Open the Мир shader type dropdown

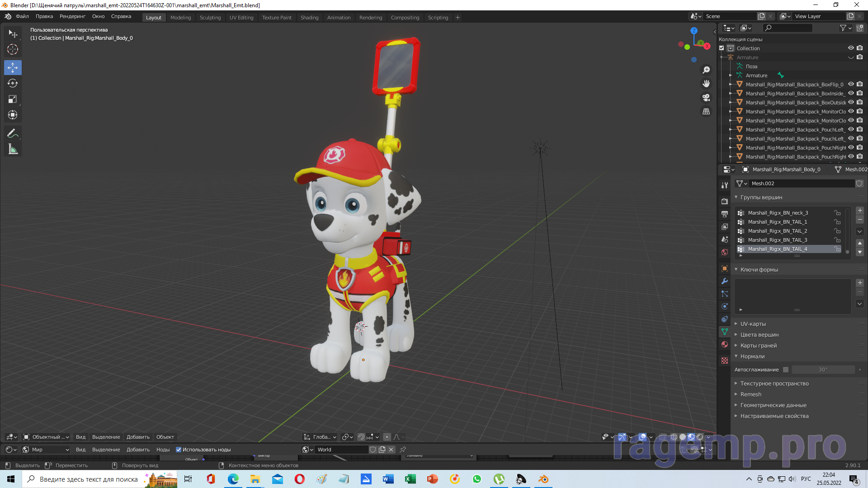[46, 450]
